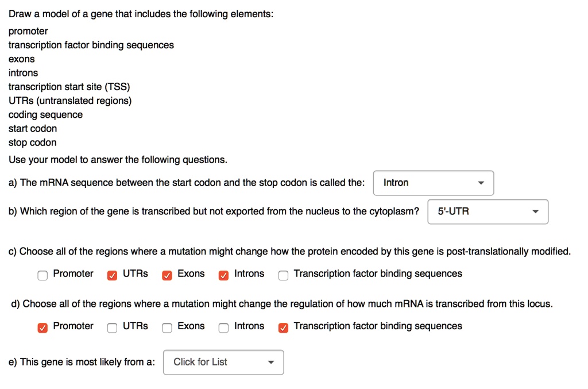
Task: Uncheck Exons in question c
Action: point(167,275)
